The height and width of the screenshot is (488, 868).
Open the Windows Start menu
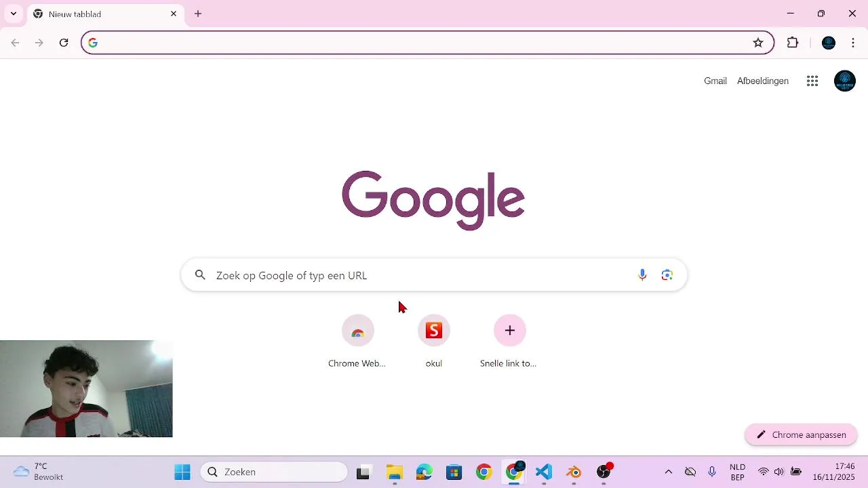(182, 472)
